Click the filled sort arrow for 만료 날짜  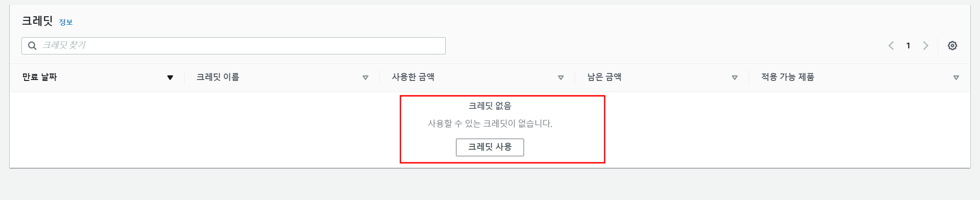[x=170, y=78]
